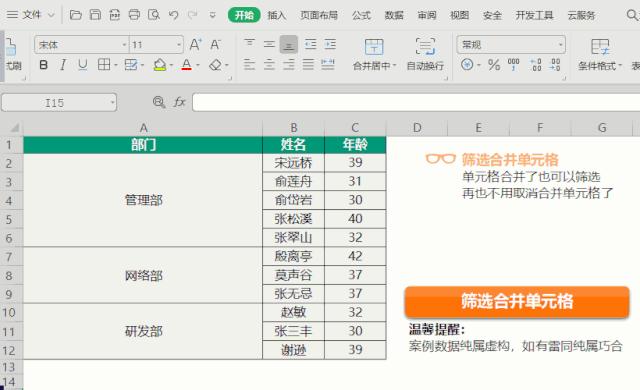Screen dimensions: 640x390
Task: Center text horizontally
Action: point(269,64)
